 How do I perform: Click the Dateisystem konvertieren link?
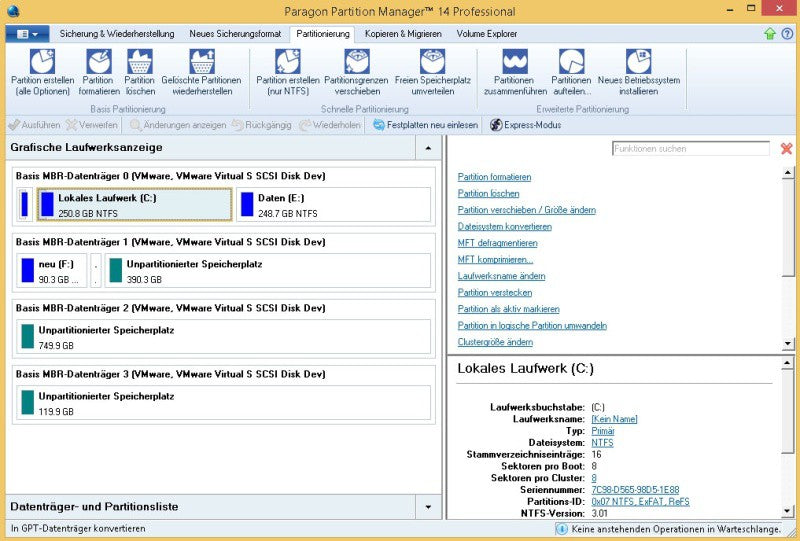click(505, 227)
